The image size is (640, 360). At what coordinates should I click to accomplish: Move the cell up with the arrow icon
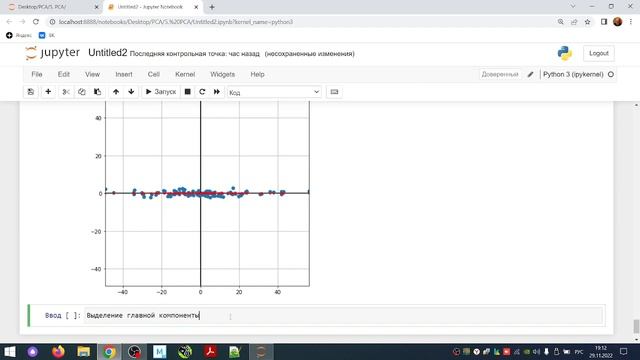click(116, 92)
